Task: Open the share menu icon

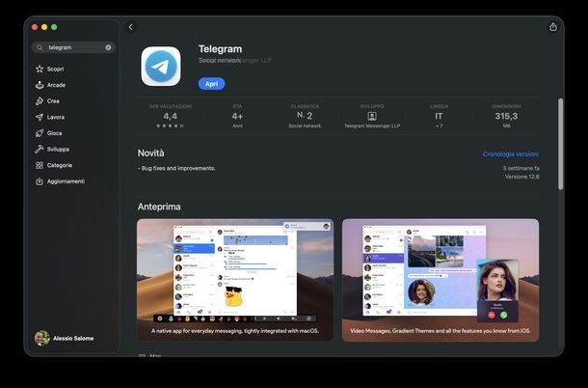Action: point(552,27)
